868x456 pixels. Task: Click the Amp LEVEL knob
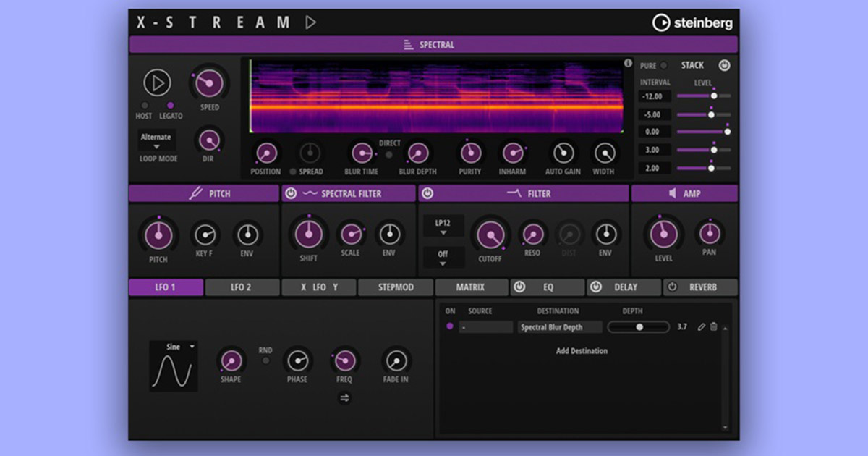point(663,234)
